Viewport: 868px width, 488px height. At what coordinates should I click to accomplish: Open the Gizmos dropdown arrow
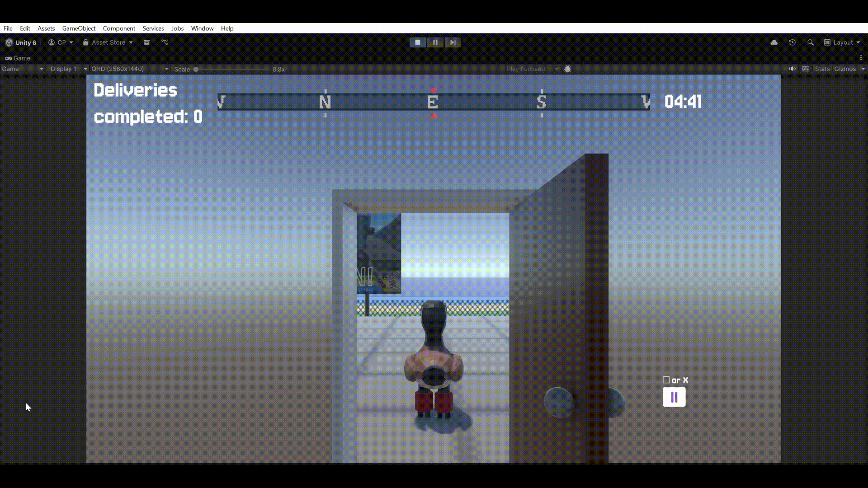click(x=863, y=69)
